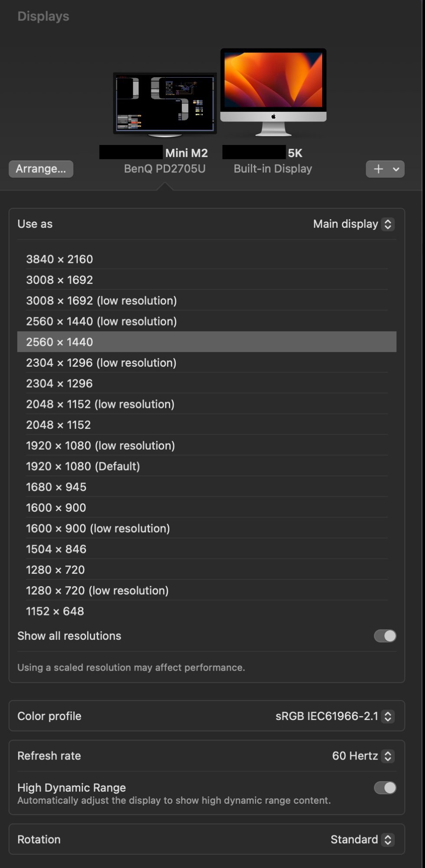Select 2048 × 1152 resolution
Image resolution: width=425 pixels, height=868 pixels.
point(207,424)
